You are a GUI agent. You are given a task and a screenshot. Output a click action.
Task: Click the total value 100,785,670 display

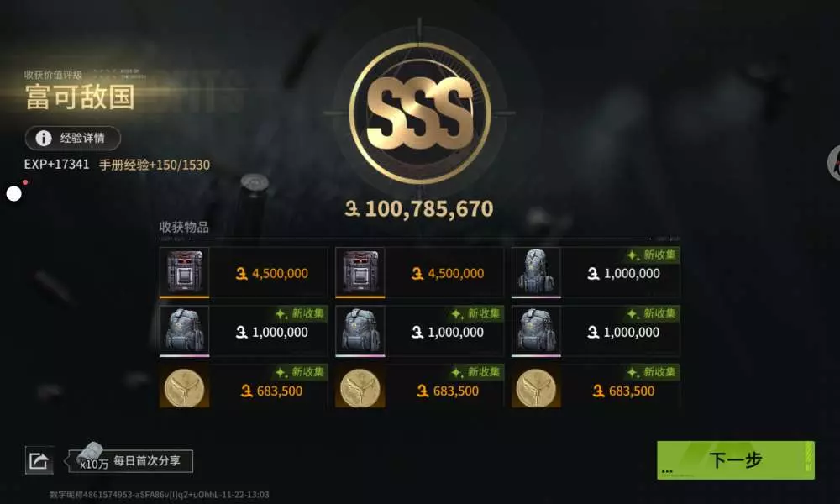419,209
